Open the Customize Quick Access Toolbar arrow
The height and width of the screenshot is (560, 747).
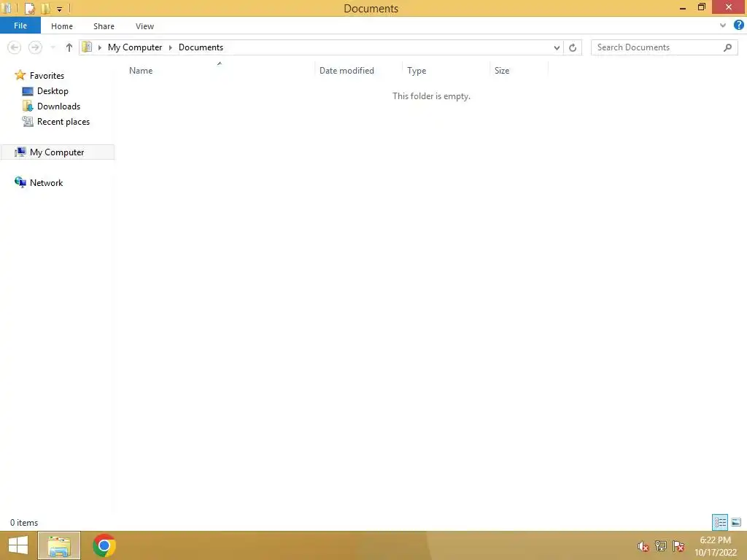pos(60,9)
